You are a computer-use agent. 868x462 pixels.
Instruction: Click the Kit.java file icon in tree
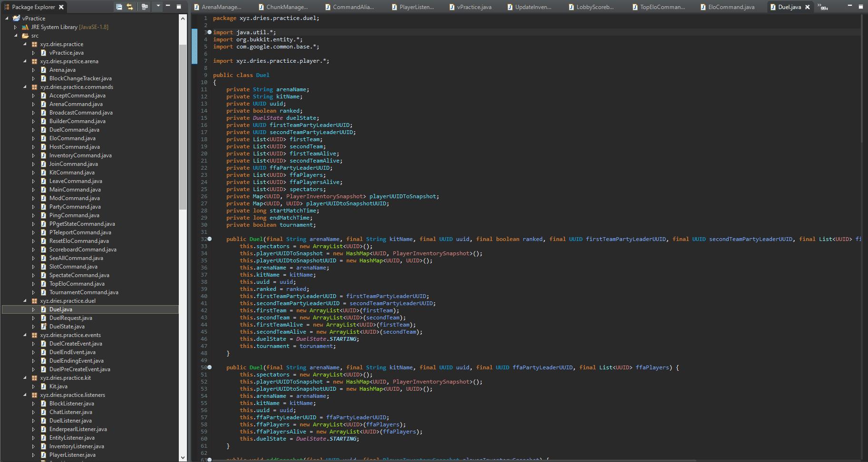pyautogui.click(x=43, y=386)
